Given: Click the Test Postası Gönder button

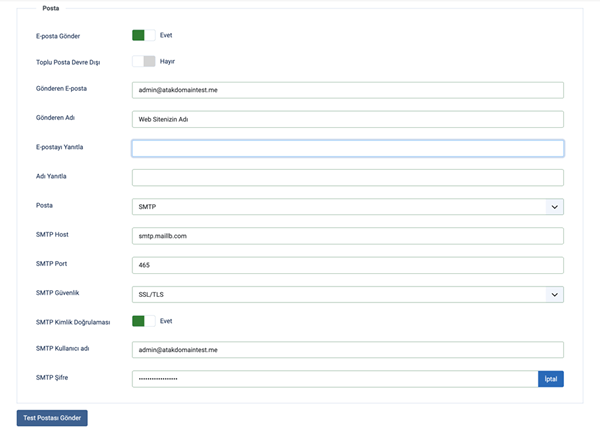Looking at the screenshot, I should (52, 418).
